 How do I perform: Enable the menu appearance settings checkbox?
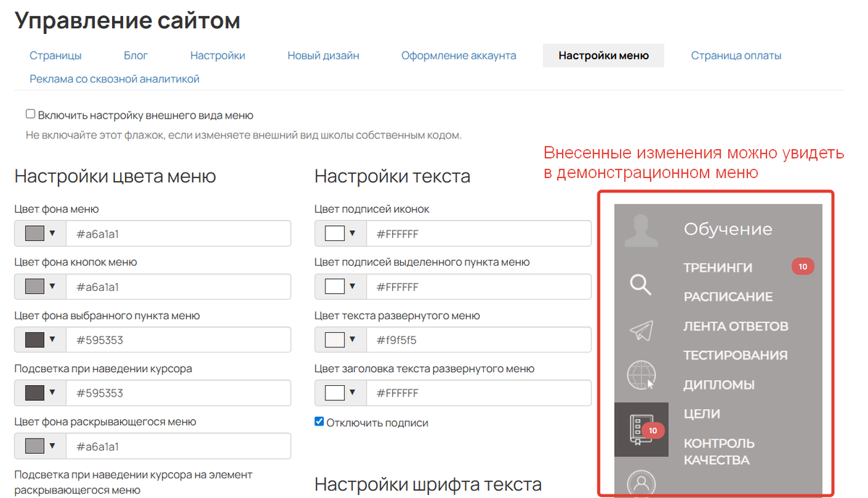pos(30,114)
